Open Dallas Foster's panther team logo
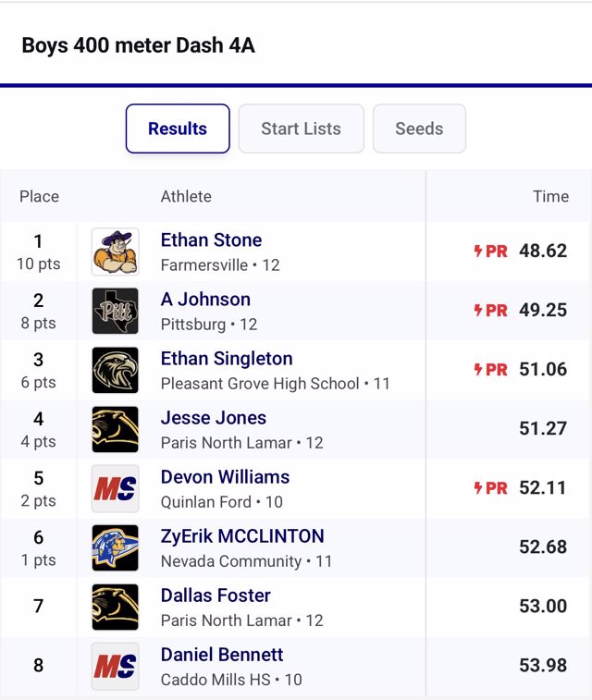This screenshot has height=700, width=592. pos(116,608)
